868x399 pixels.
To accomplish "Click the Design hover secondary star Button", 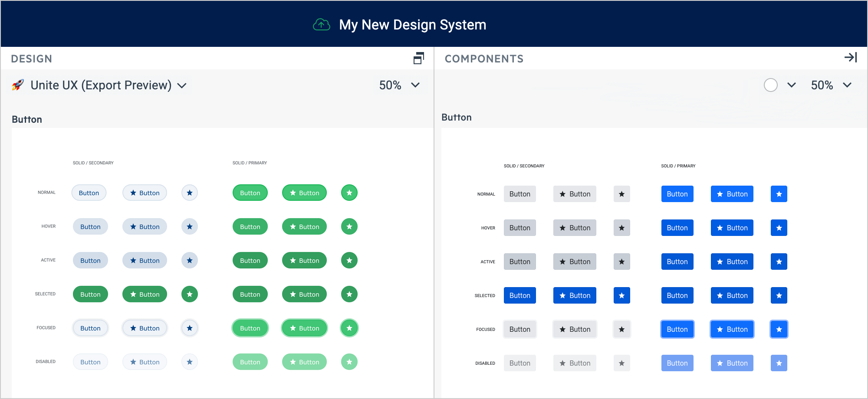I will click(145, 227).
